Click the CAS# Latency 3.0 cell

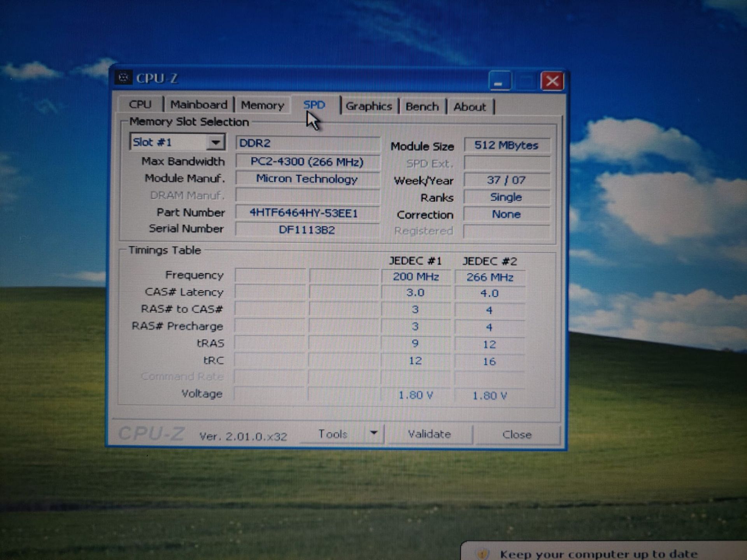(416, 293)
